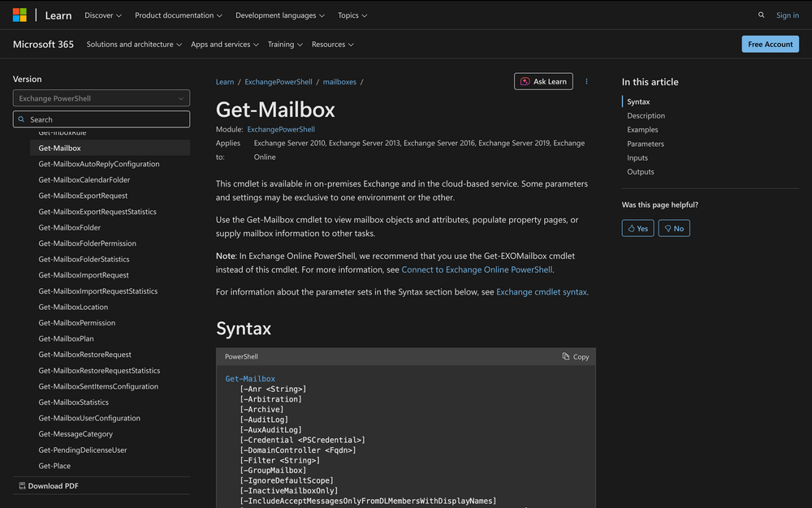812x508 pixels.
Task: Click the Free Account button
Action: tap(770, 44)
